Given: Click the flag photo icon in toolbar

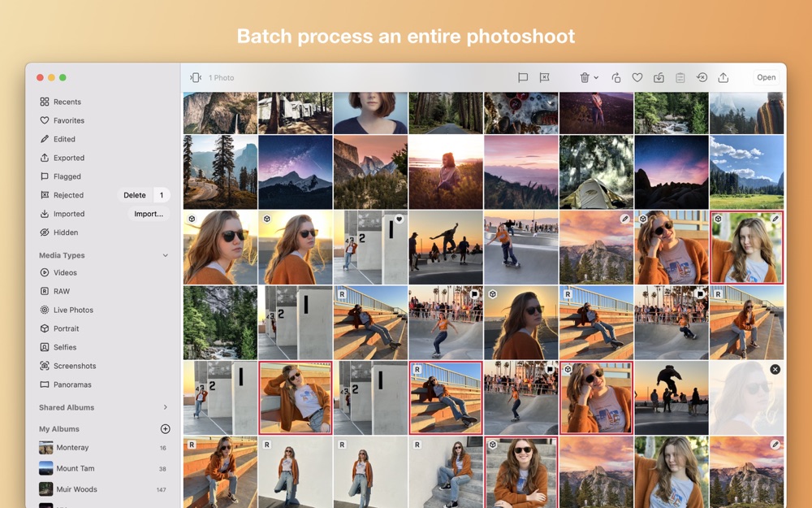Looking at the screenshot, I should click(522, 78).
